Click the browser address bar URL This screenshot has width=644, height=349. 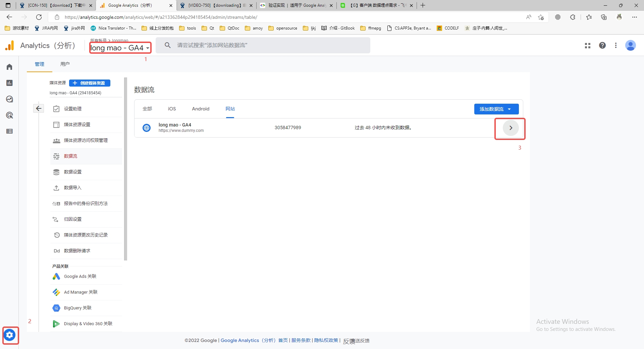pos(161,17)
